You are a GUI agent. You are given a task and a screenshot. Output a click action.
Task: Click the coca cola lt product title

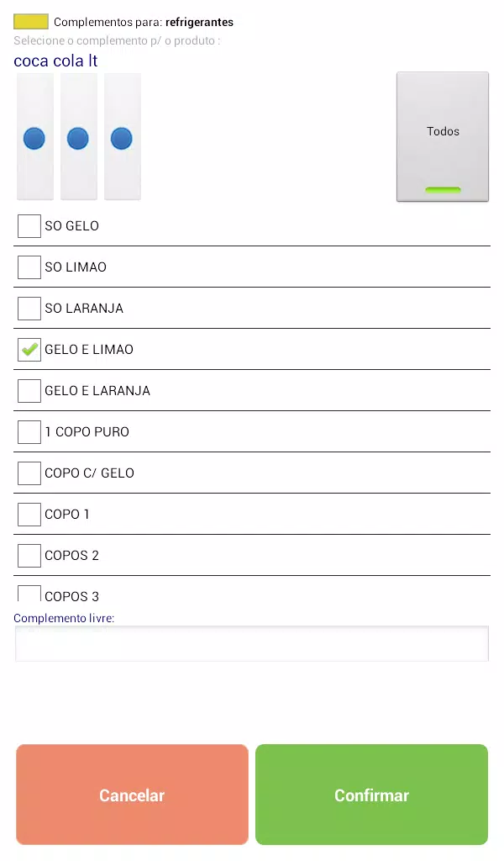click(55, 61)
